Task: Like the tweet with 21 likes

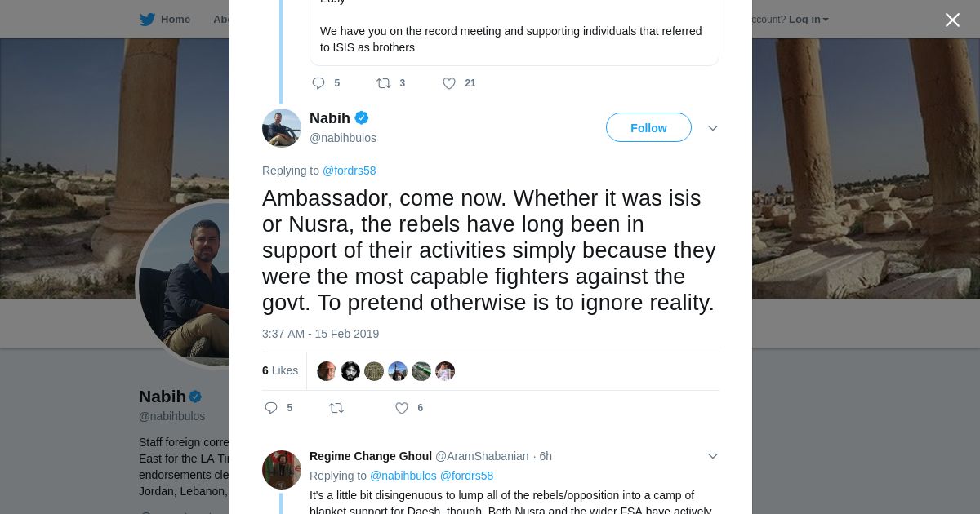Action: click(449, 83)
